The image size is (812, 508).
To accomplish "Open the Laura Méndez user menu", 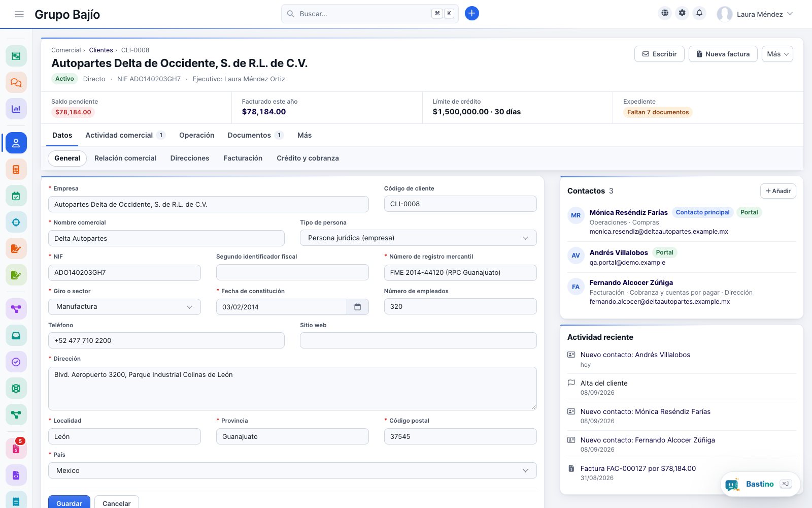I will [755, 14].
